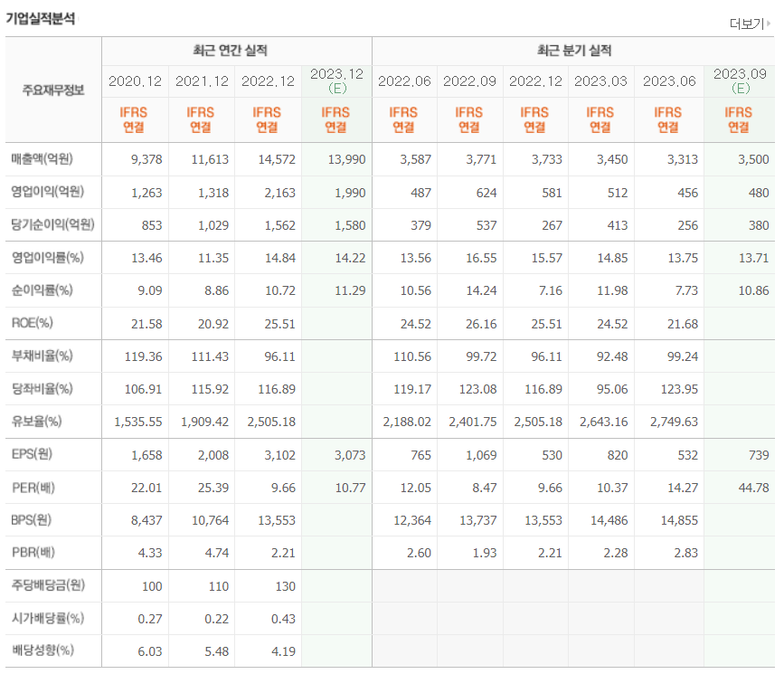Click the 2023.03 quarterly column header
Image resolution: width=784 pixels, height=674 pixels.
point(600,81)
